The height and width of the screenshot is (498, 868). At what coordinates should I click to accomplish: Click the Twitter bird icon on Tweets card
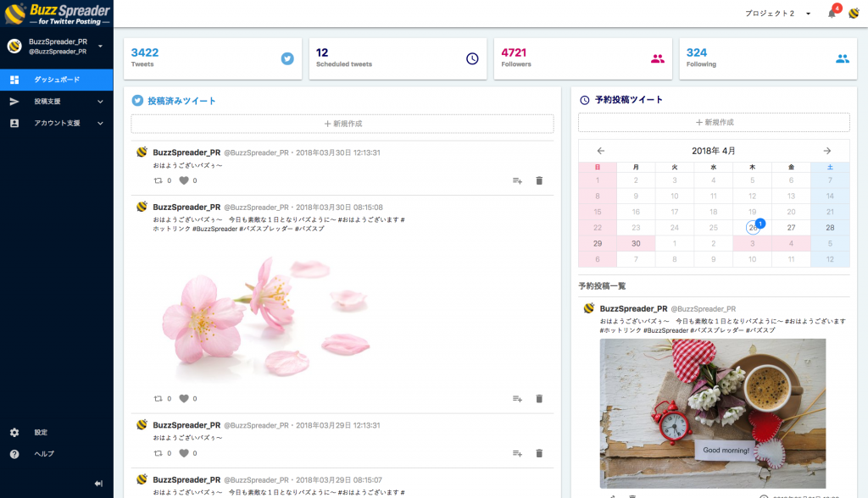pos(287,58)
